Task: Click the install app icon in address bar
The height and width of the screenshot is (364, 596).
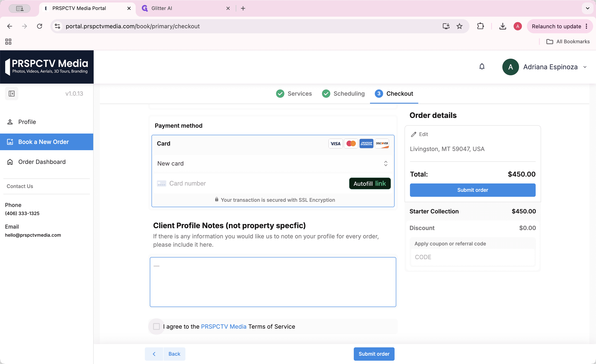Action: (x=446, y=26)
